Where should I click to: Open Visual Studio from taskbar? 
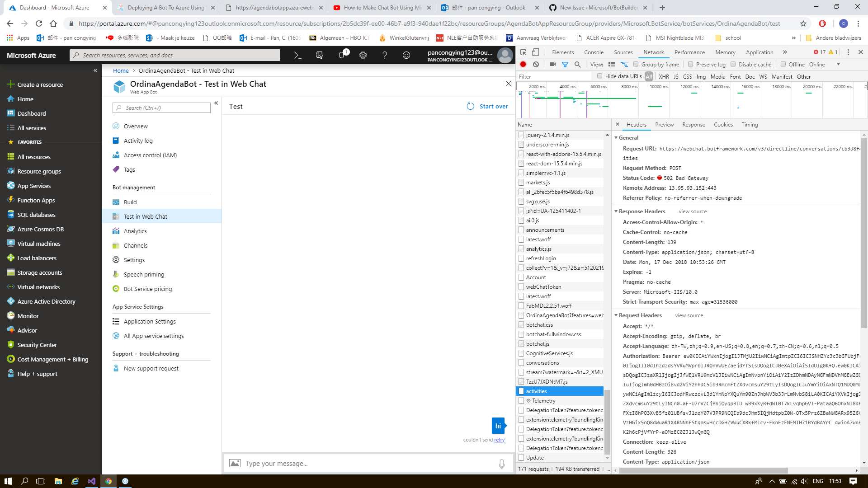pos(92,481)
